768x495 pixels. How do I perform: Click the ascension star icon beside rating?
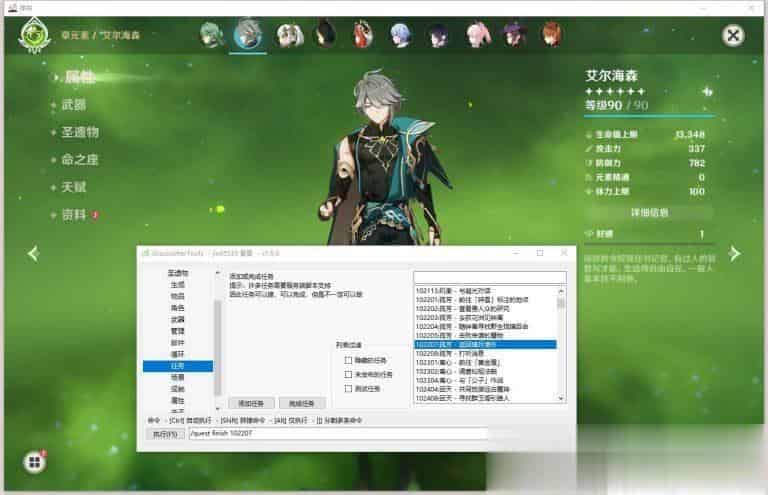click(x=707, y=91)
